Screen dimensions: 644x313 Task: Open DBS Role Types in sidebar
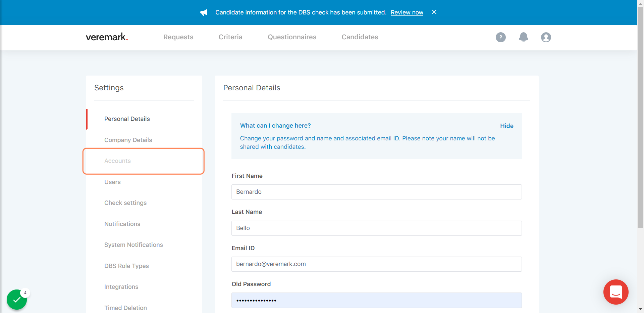point(126,266)
